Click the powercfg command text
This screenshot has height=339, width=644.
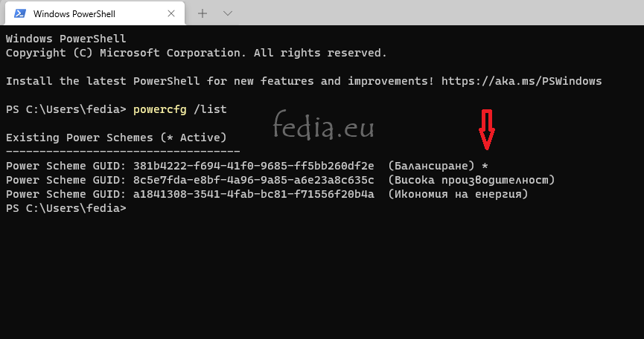(160, 109)
